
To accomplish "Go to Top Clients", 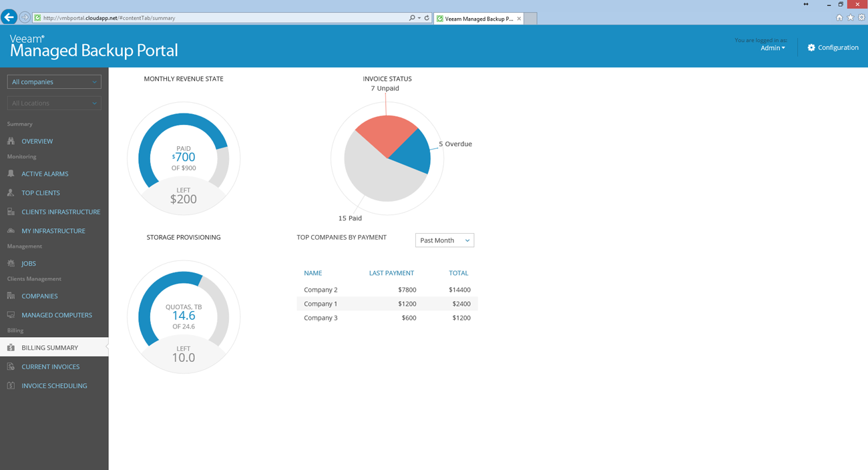I will point(41,192).
